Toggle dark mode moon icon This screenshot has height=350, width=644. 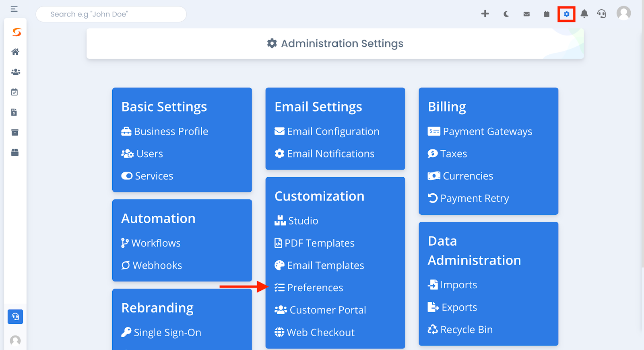(506, 14)
